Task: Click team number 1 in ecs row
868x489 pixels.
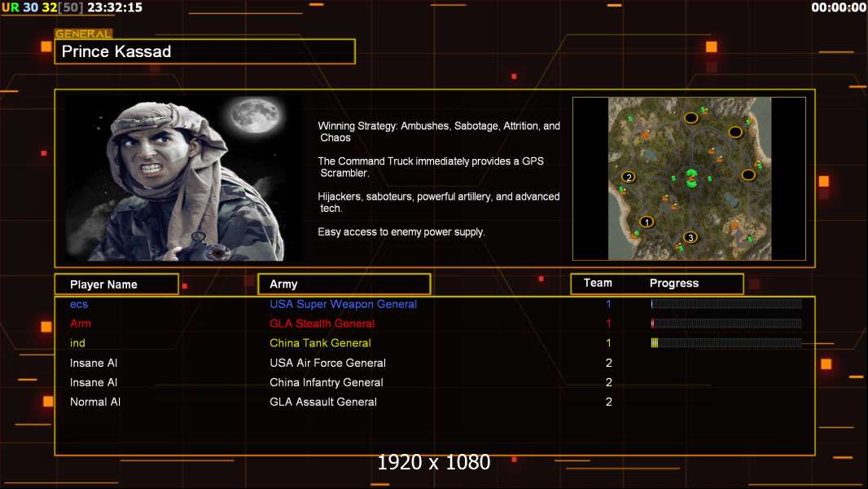Action: [608, 304]
